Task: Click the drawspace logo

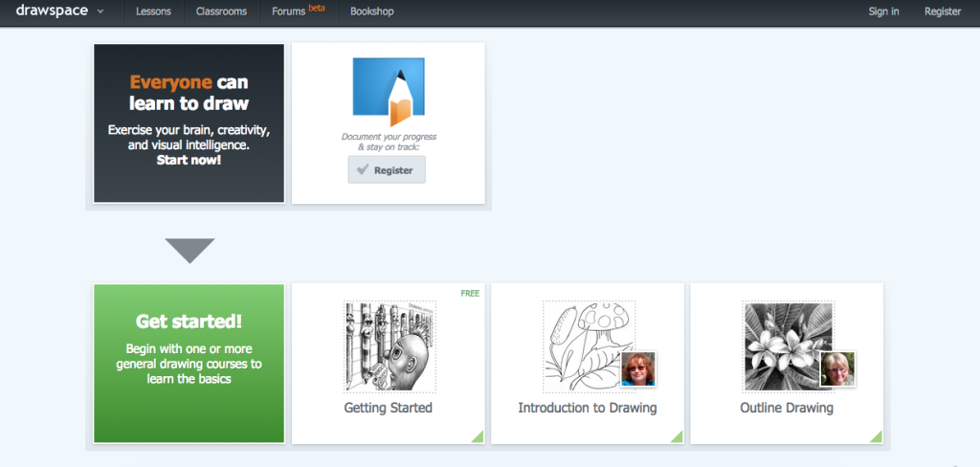Action: pyautogui.click(x=52, y=11)
